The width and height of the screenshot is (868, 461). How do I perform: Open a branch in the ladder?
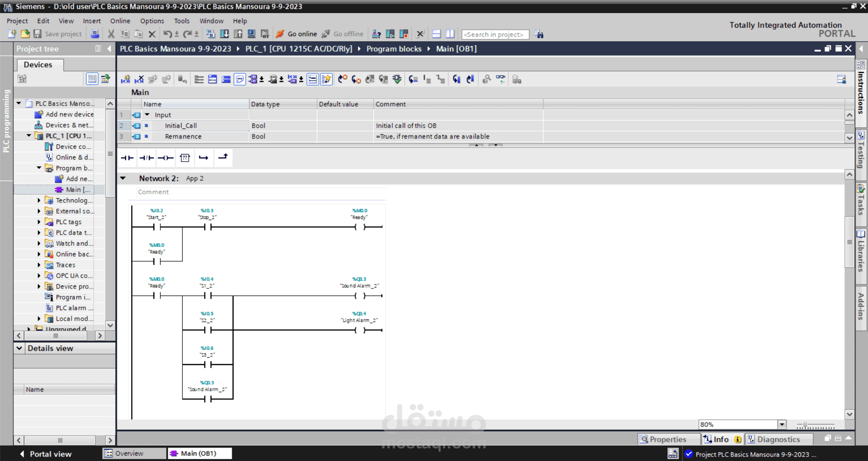click(x=204, y=158)
